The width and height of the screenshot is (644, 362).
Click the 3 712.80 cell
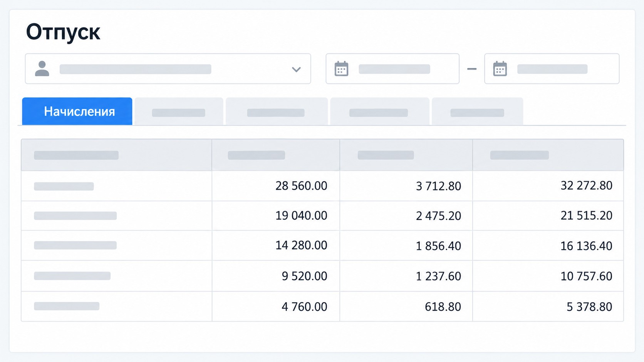point(406,186)
